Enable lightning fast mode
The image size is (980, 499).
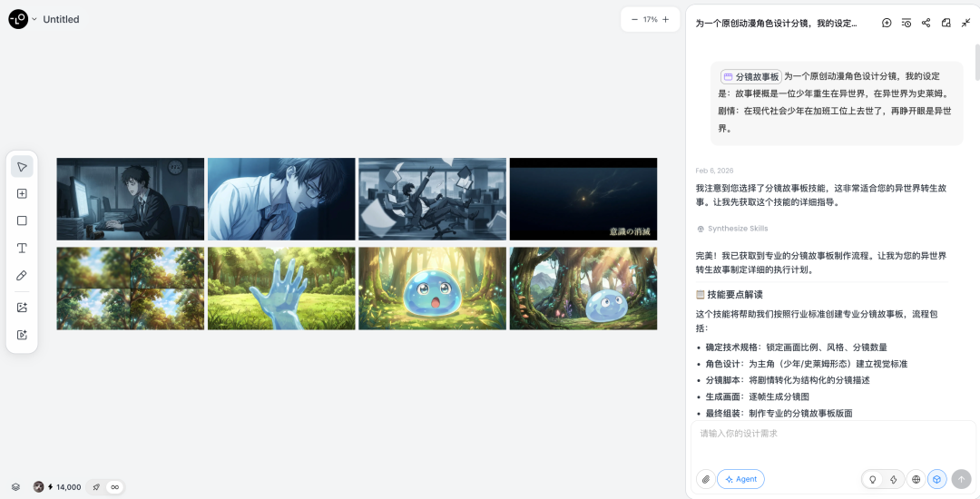[893, 479]
